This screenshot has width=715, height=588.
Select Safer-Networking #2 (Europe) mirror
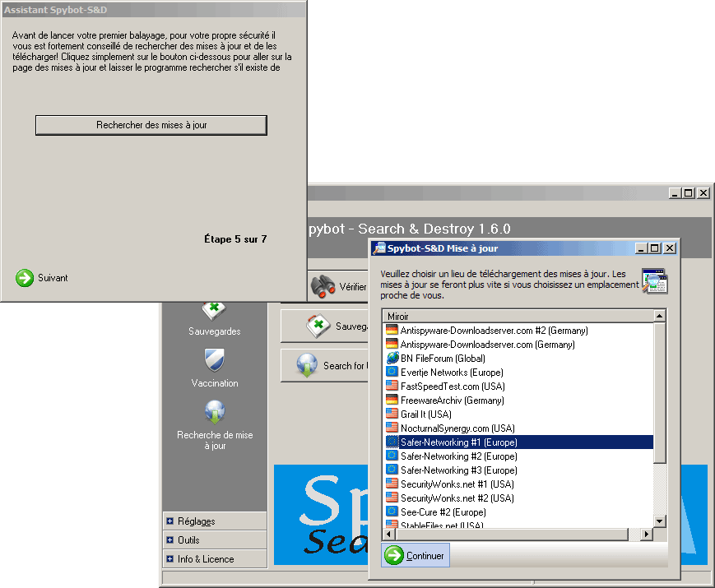[x=458, y=456]
